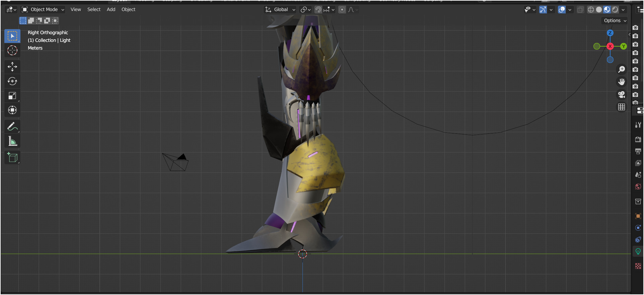Toggle the camera view button

click(x=622, y=95)
